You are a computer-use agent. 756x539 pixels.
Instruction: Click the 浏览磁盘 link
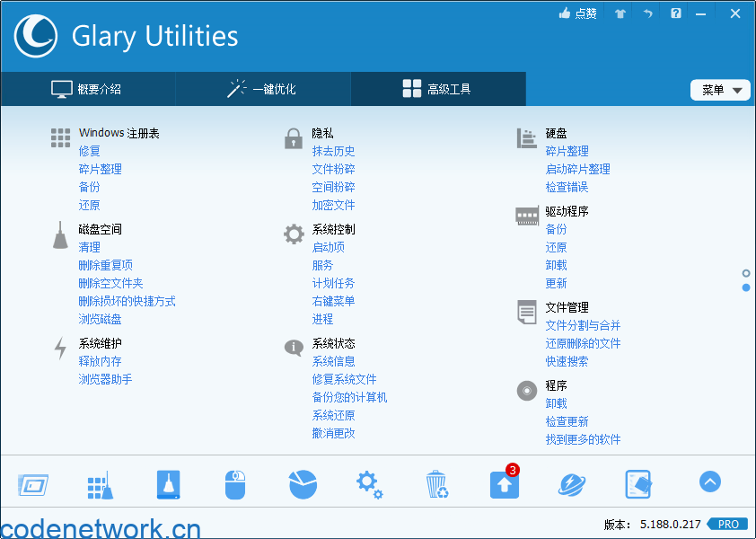click(101, 319)
